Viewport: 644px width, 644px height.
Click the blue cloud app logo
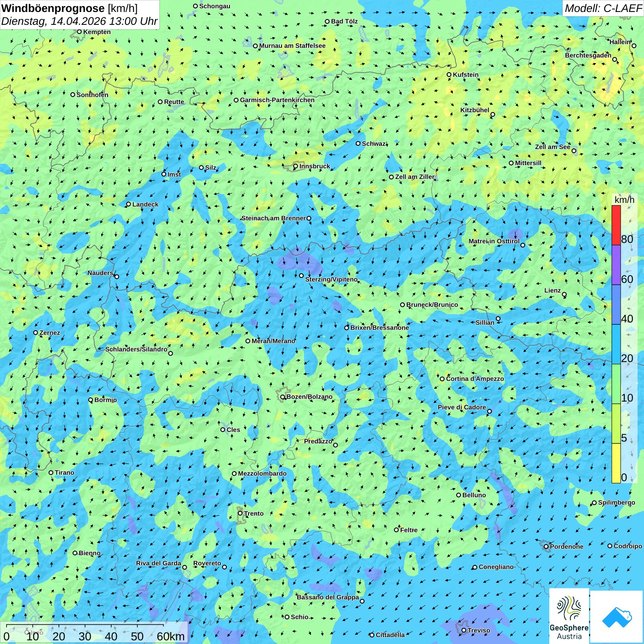coord(617,616)
